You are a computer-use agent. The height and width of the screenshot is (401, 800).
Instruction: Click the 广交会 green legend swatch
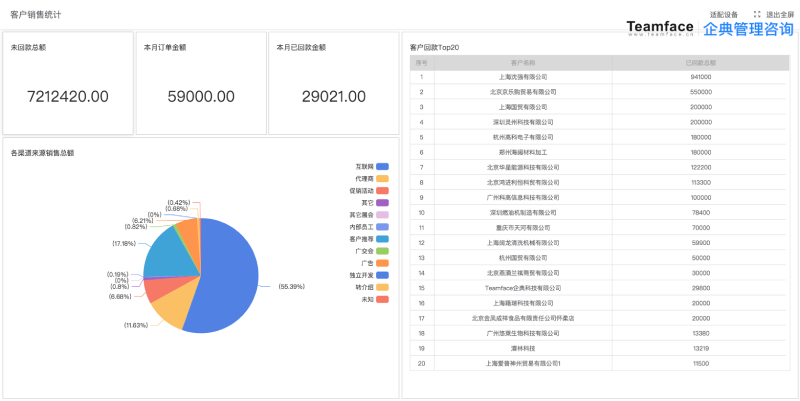(382, 251)
